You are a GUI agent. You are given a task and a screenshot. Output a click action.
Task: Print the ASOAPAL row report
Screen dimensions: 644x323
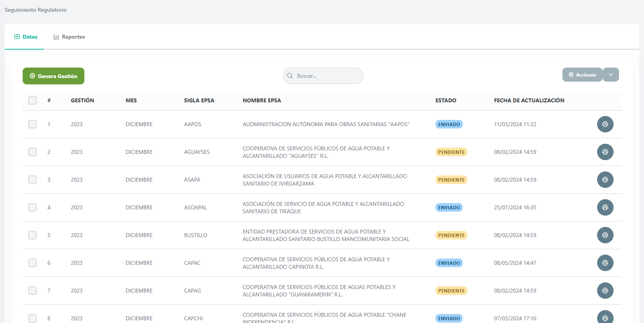(x=605, y=207)
